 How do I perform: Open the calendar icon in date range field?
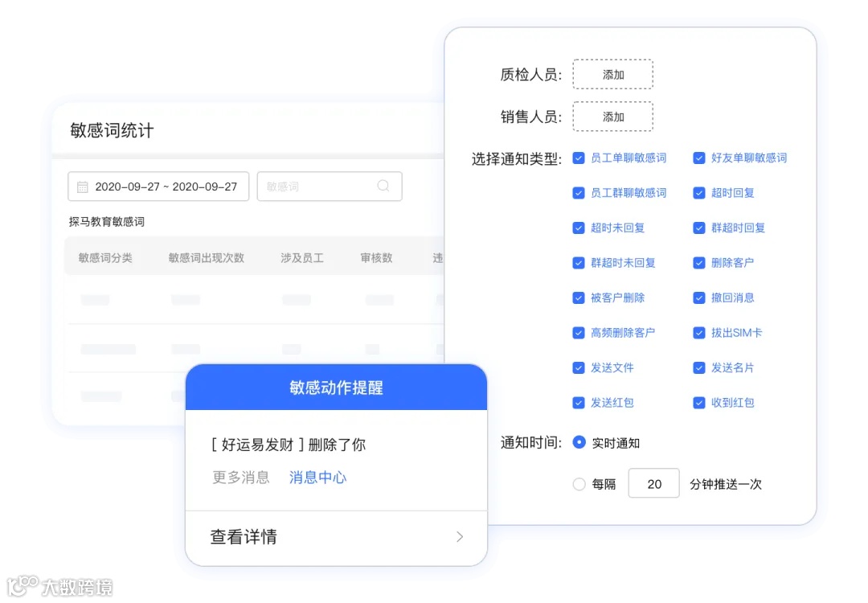pos(80,187)
